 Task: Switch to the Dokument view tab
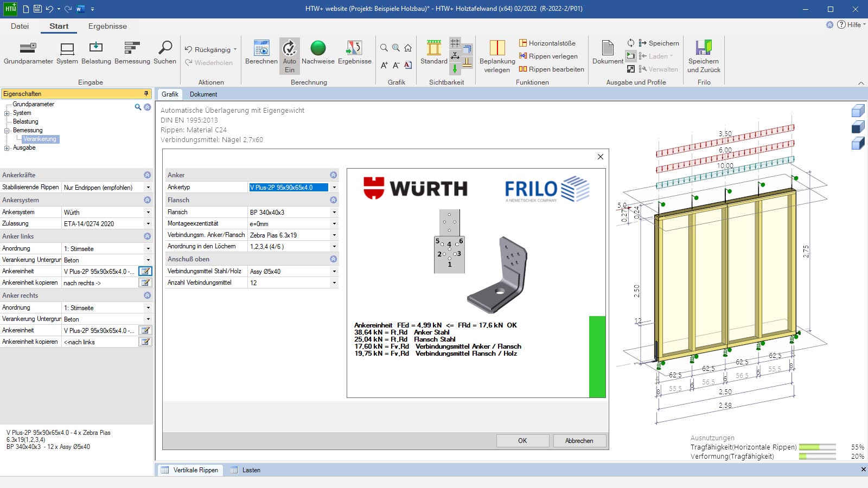[x=203, y=94]
